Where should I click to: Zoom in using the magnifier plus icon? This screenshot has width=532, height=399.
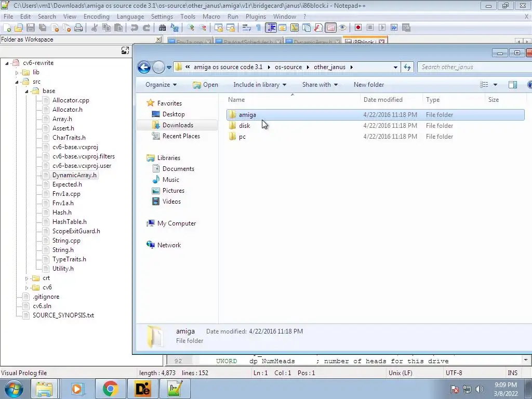pyautogui.click(x=190, y=28)
